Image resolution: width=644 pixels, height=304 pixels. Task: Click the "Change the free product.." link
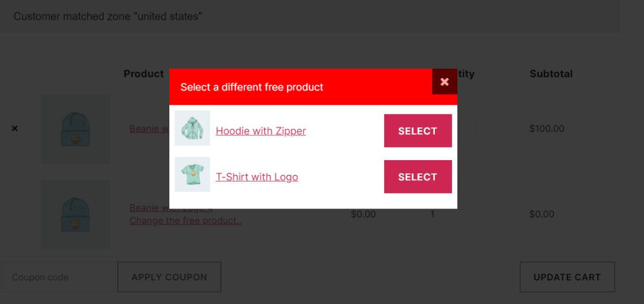[x=185, y=221]
